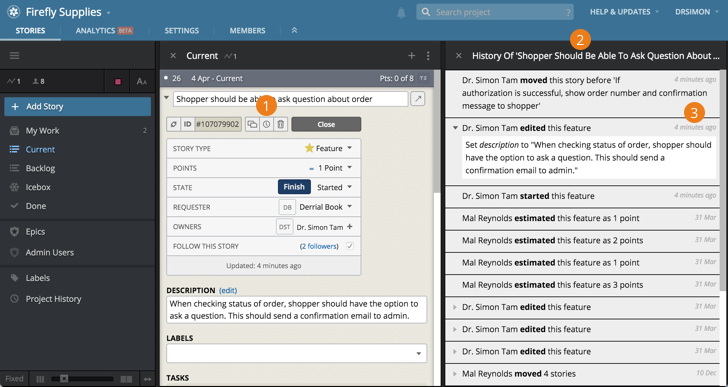Click the Fixed panel width toggle
This screenshot has height=387, width=728.
coord(14,379)
